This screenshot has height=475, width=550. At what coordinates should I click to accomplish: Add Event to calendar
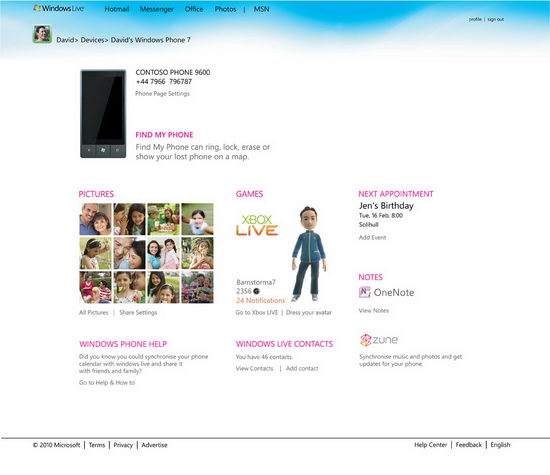click(x=373, y=238)
